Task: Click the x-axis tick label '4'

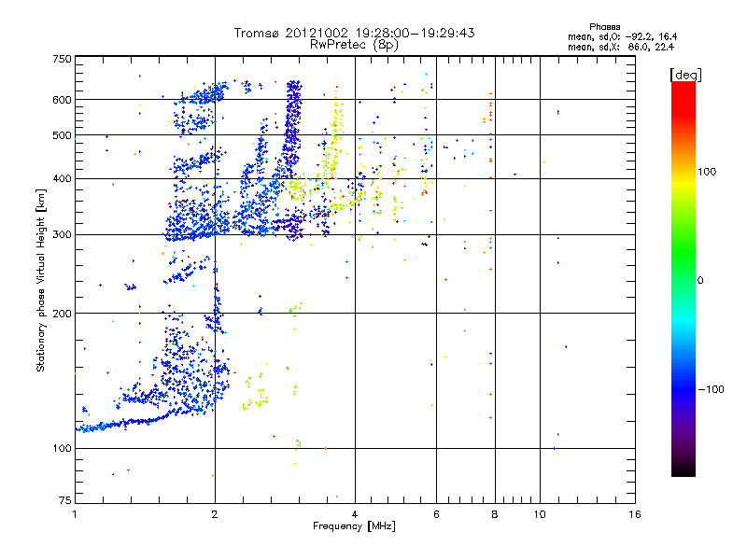Action: pos(355,514)
